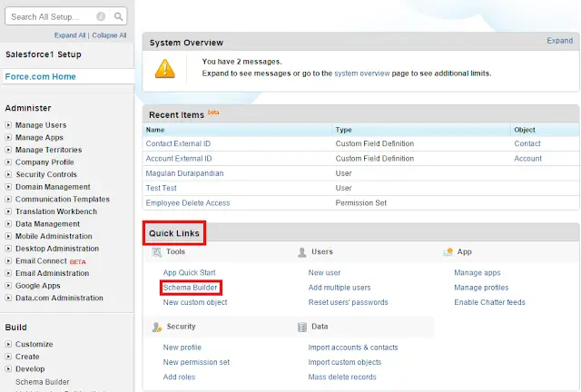The width and height of the screenshot is (581, 392).
Task: Expand the Security Controls node
Action: point(8,174)
